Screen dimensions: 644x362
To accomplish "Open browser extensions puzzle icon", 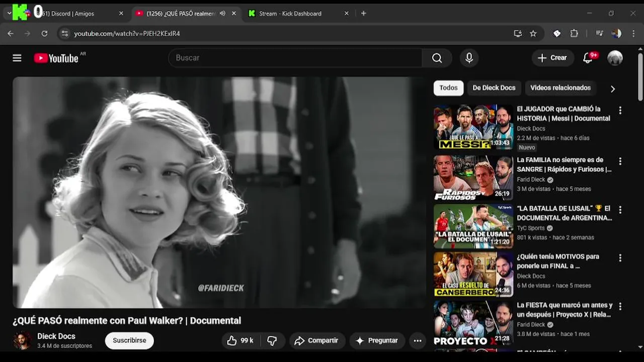I will (x=574, y=34).
